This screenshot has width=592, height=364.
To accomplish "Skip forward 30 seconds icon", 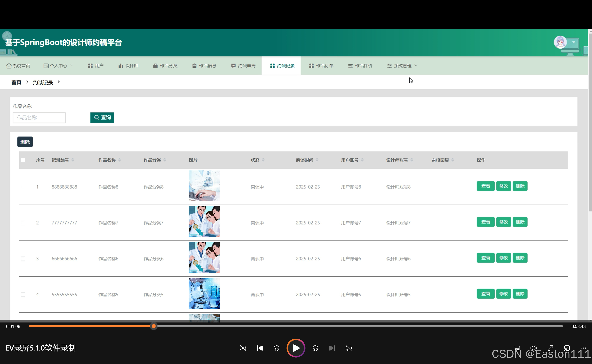I will [315, 348].
